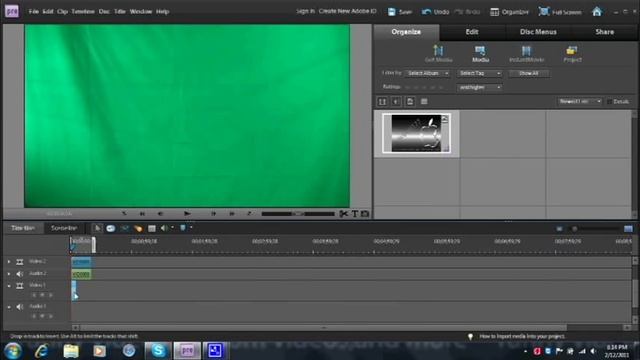
Task: Click Create New Adobe ID link
Action: click(347, 11)
